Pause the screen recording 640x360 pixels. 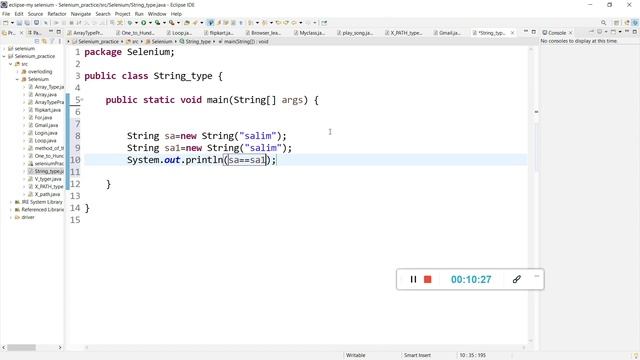pyautogui.click(x=413, y=279)
